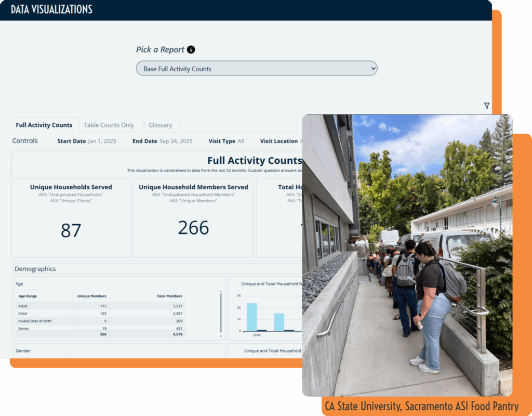
Task: Select the Full Activity Counts tab
Action: pos(44,125)
